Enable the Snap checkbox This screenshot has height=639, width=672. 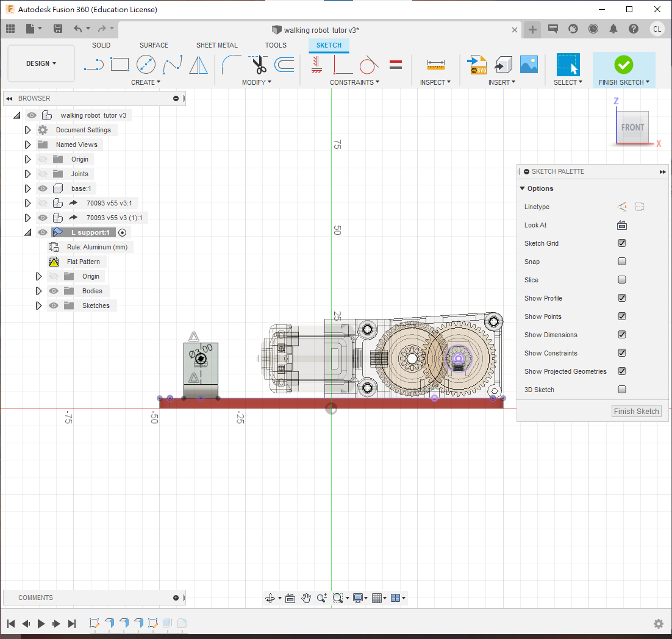622,262
